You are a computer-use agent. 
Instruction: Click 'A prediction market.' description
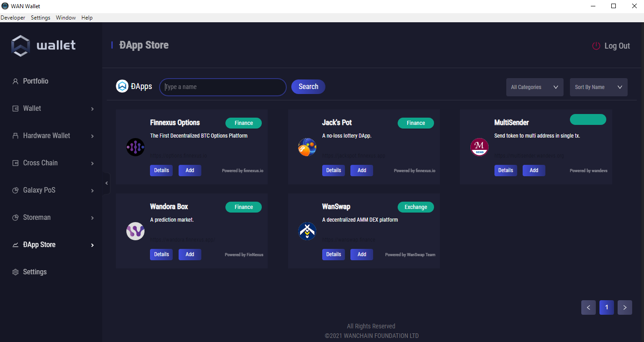[x=172, y=220]
